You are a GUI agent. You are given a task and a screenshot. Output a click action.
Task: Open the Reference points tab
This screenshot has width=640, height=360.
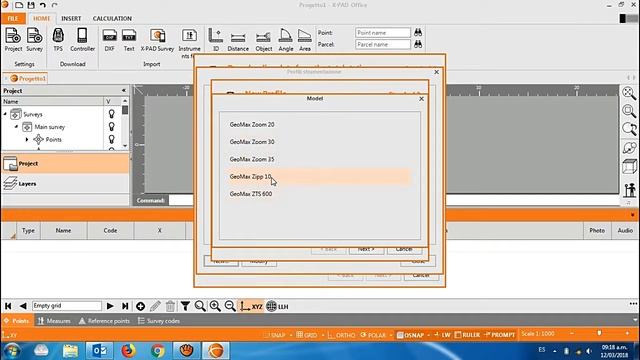coord(104,321)
